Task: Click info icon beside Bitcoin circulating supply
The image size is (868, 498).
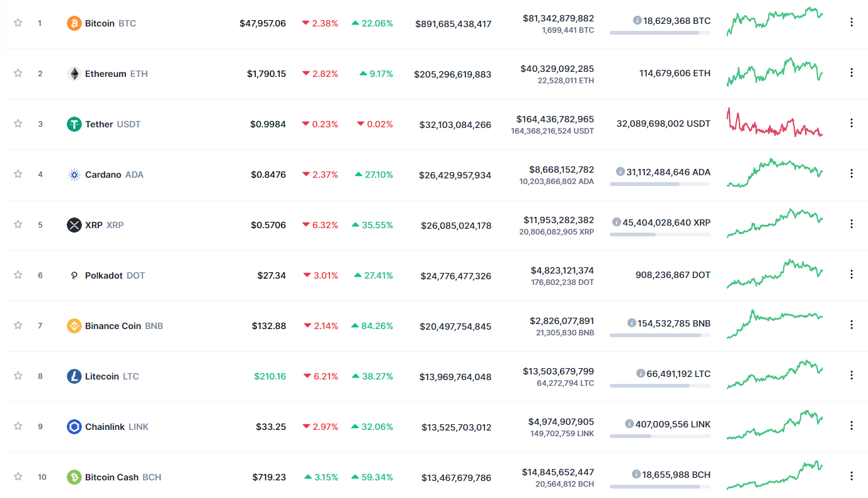Action: coord(637,21)
